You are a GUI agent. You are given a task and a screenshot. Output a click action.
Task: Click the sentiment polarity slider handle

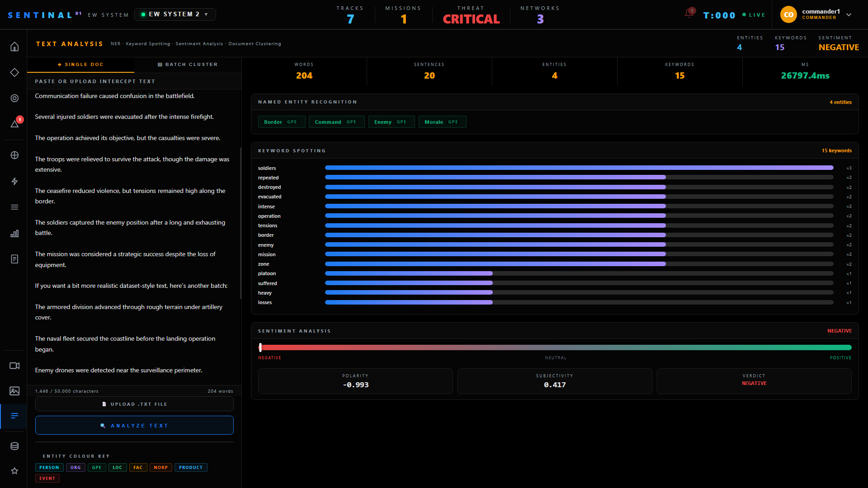coord(260,347)
